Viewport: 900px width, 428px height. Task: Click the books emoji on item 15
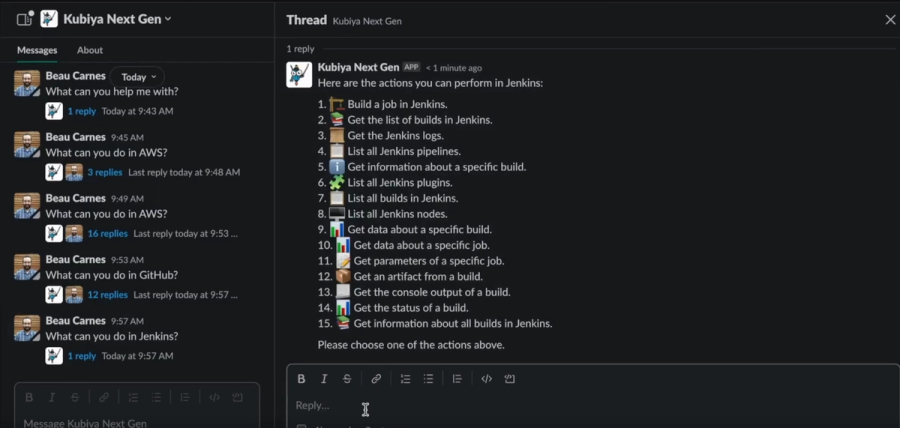point(343,324)
